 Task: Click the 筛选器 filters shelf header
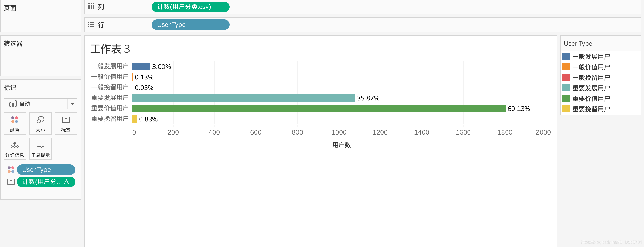coord(13,44)
